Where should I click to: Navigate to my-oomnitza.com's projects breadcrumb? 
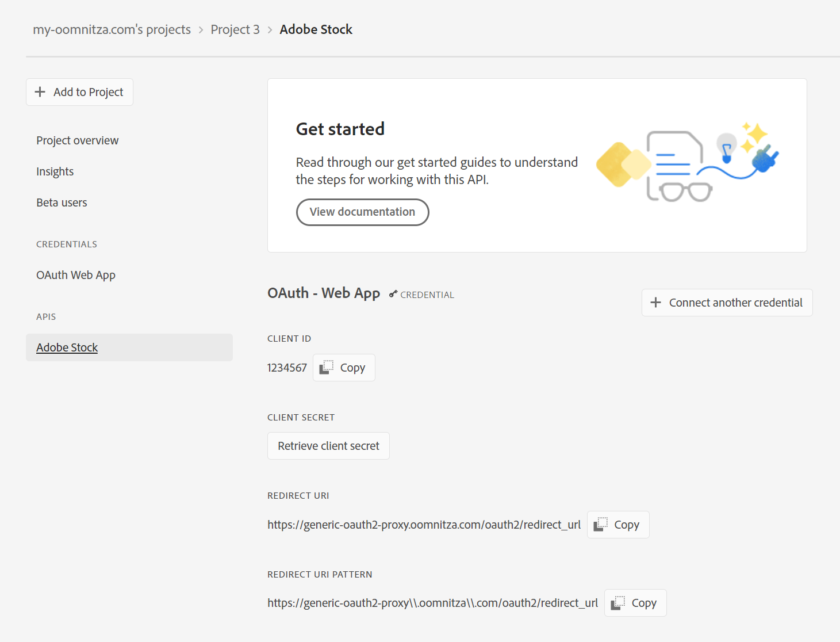[x=112, y=29]
